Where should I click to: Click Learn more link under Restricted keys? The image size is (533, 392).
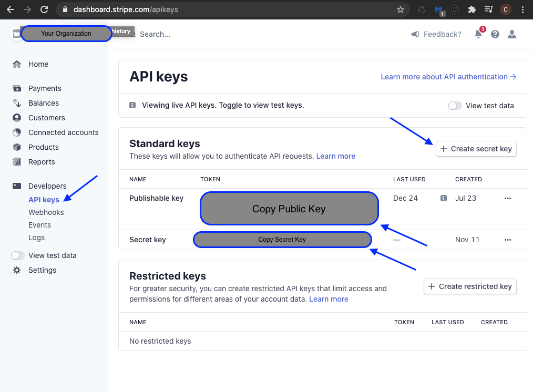[x=329, y=300]
